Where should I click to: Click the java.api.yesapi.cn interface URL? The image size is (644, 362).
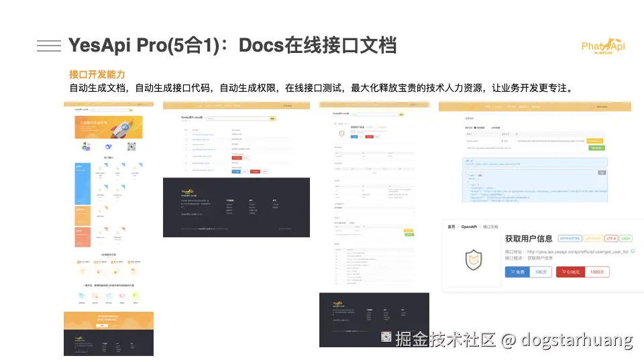[578, 251]
